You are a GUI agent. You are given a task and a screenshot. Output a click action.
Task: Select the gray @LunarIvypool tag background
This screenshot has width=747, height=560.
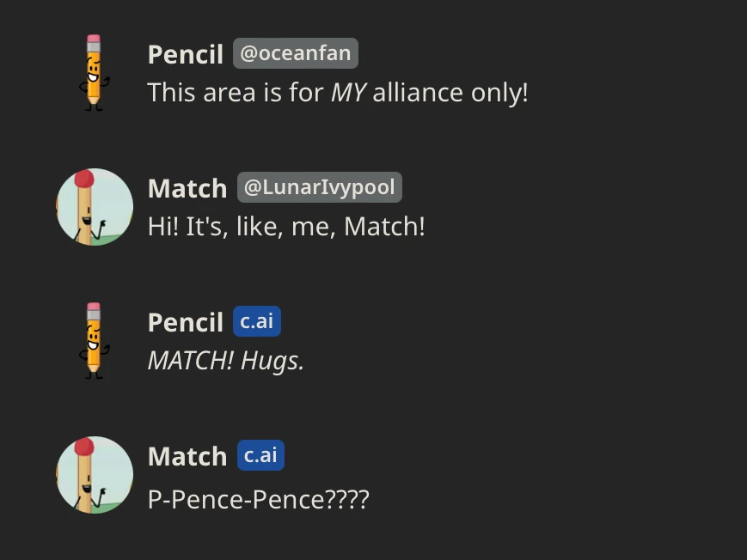pos(319,186)
